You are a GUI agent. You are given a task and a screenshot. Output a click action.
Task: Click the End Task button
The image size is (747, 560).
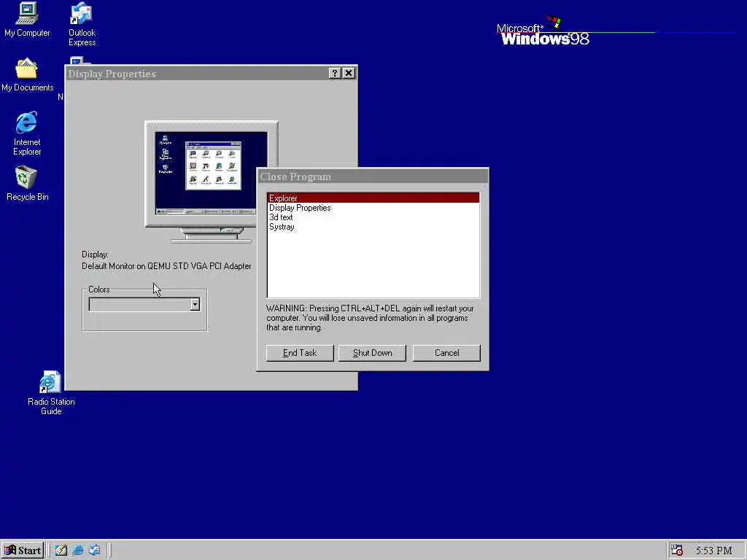click(300, 353)
